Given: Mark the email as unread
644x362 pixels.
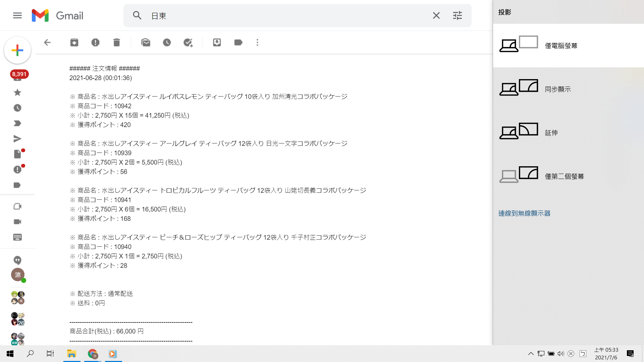Looking at the screenshot, I should point(146,43).
